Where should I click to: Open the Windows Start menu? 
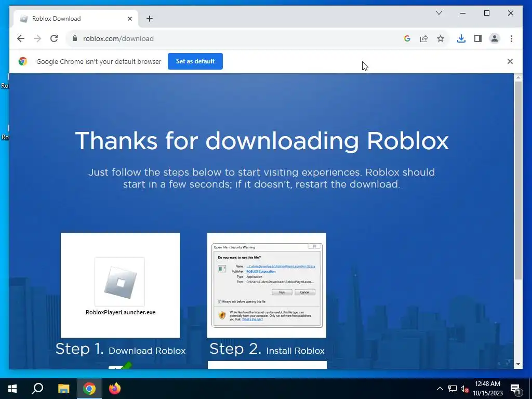click(12, 389)
